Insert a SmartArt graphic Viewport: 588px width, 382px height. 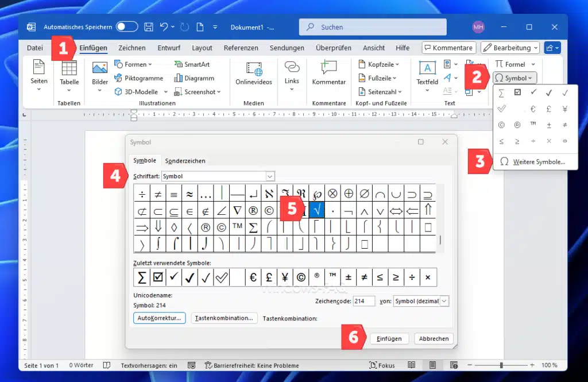pos(192,64)
